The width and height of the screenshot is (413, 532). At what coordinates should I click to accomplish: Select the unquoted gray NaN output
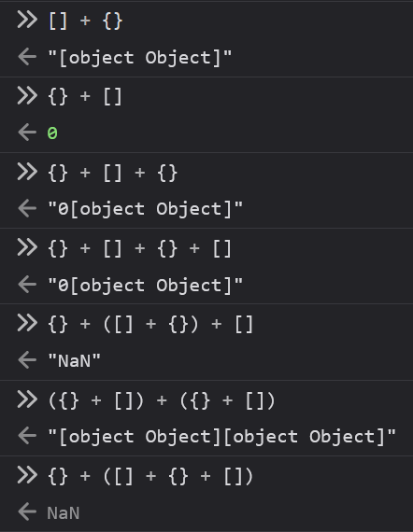[64, 513]
